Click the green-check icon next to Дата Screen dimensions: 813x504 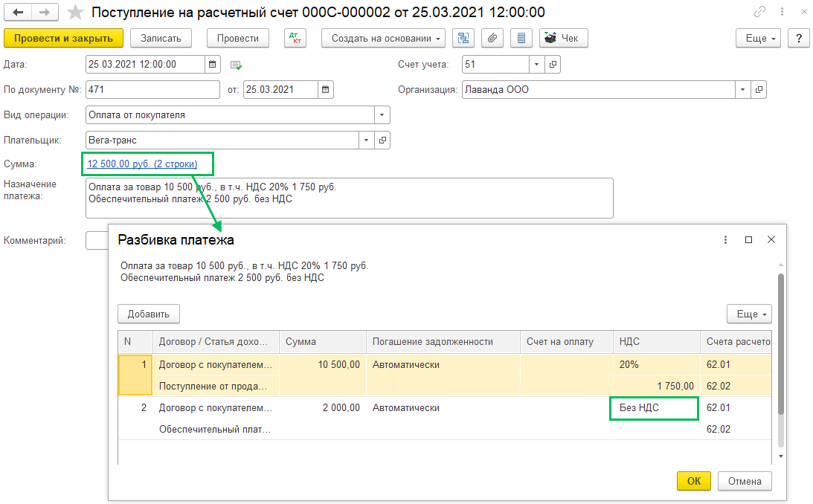coord(236,65)
